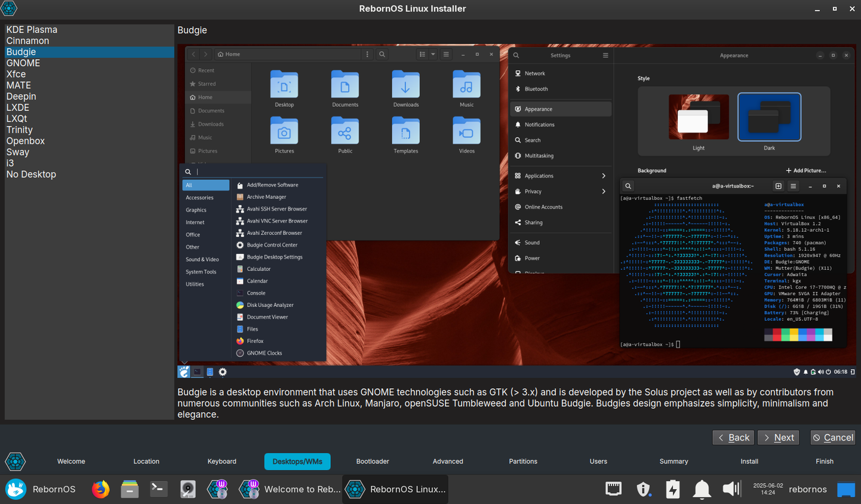Viewport: 861px width, 504px height.
Task: Choose GNOME from the desktop list
Action: (x=90, y=63)
